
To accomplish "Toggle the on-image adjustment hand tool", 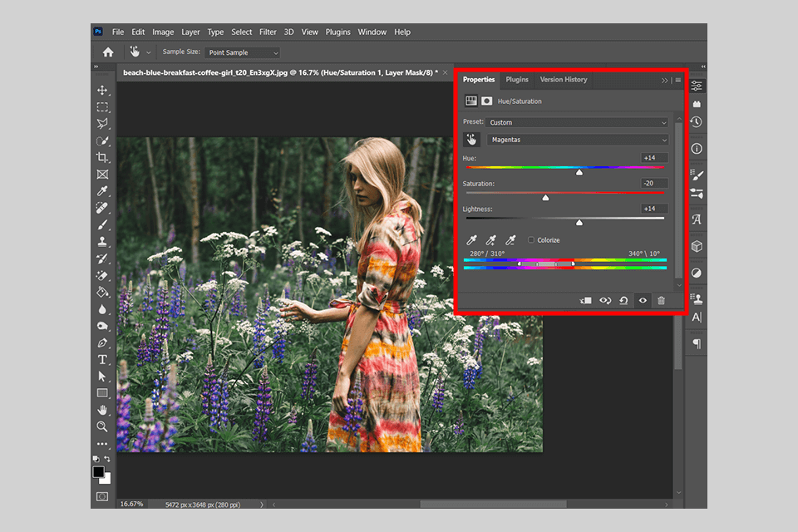I will coord(471,140).
